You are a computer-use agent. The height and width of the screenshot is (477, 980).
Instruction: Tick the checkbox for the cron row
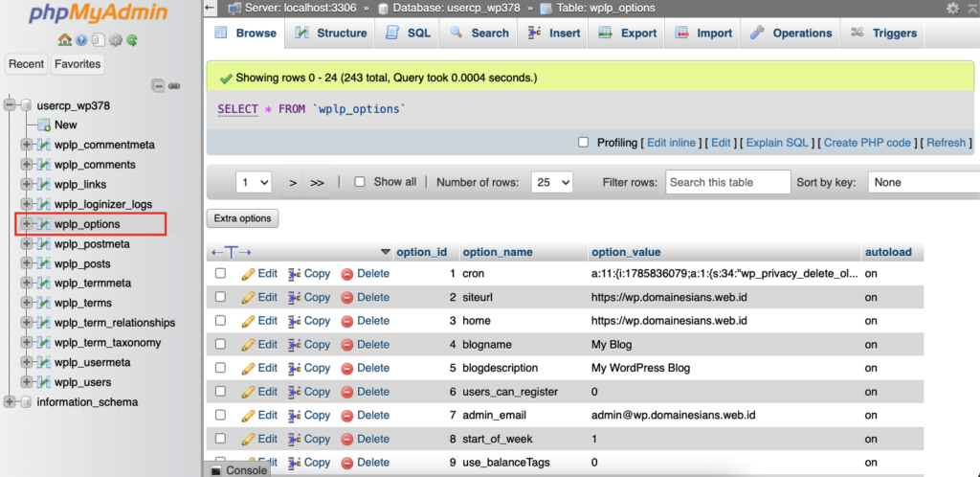(x=220, y=273)
